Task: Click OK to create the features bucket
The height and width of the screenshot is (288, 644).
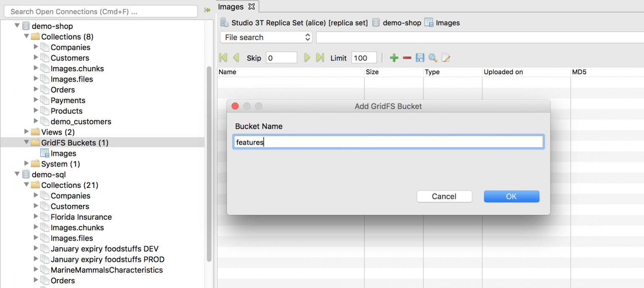Action: coord(511,196)
